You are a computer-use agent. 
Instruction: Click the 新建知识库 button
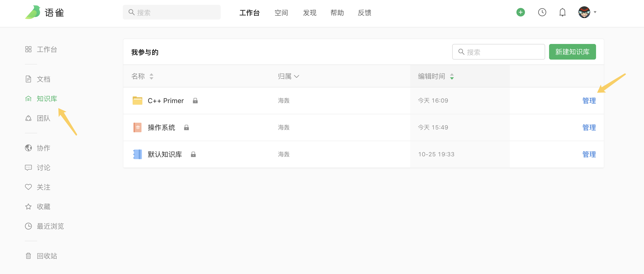click(x=572, y=52)
